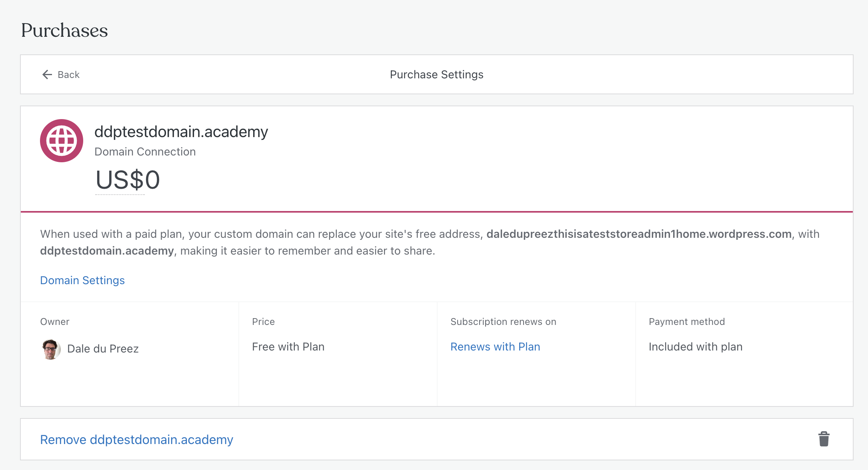
Task: Click the Included with plan text
Action: click(695, 347)
